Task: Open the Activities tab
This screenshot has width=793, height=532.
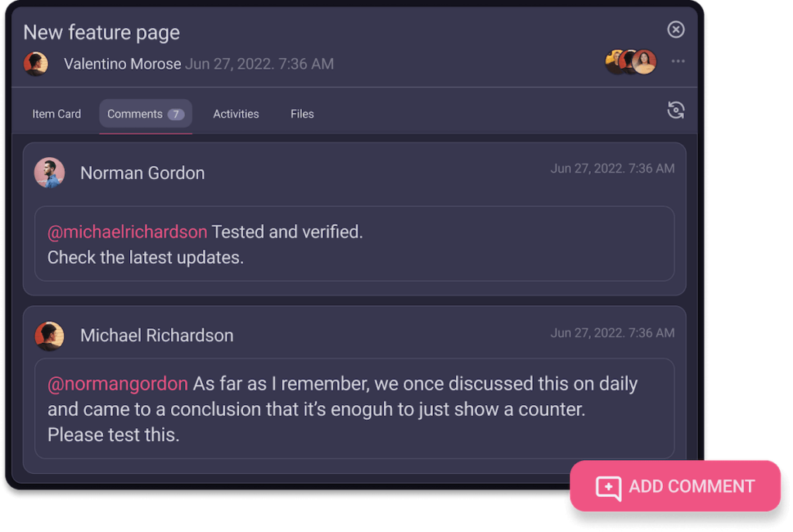Action: (x=236, y=114)
